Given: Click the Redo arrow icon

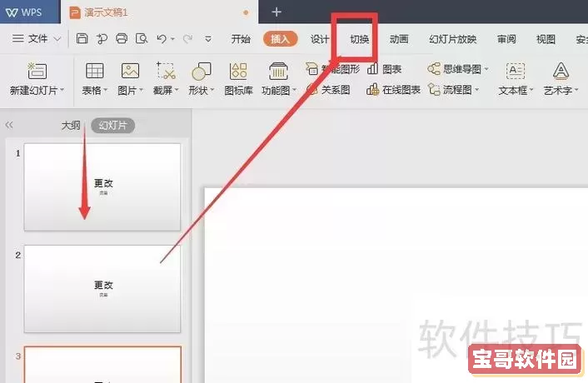Looking at the screenshot, I should [x=188, y=38].
